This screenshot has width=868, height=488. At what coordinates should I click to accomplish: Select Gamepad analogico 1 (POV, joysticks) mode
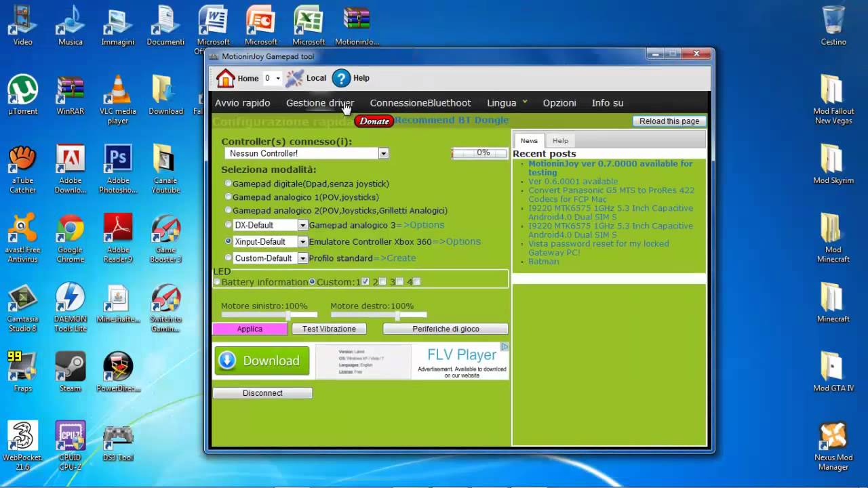[229, 197]
